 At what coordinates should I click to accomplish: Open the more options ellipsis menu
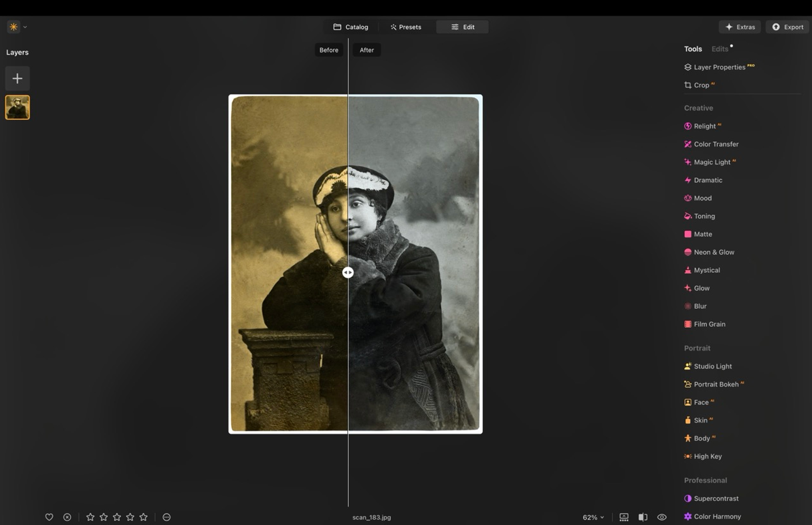(166, 517)
